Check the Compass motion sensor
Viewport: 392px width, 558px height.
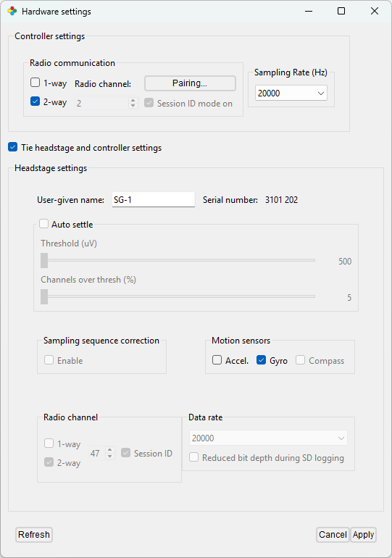300,359
